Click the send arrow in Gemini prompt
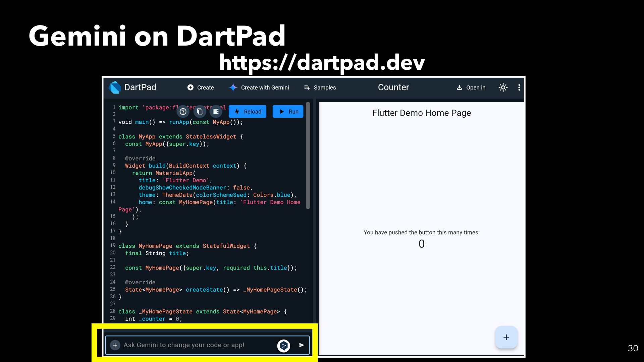The height and width of the screenshot is (362, 644). [x=302, y=345]
